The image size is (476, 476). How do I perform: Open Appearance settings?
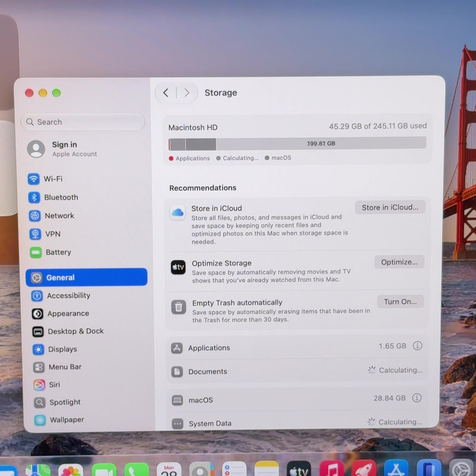[61, 313]
